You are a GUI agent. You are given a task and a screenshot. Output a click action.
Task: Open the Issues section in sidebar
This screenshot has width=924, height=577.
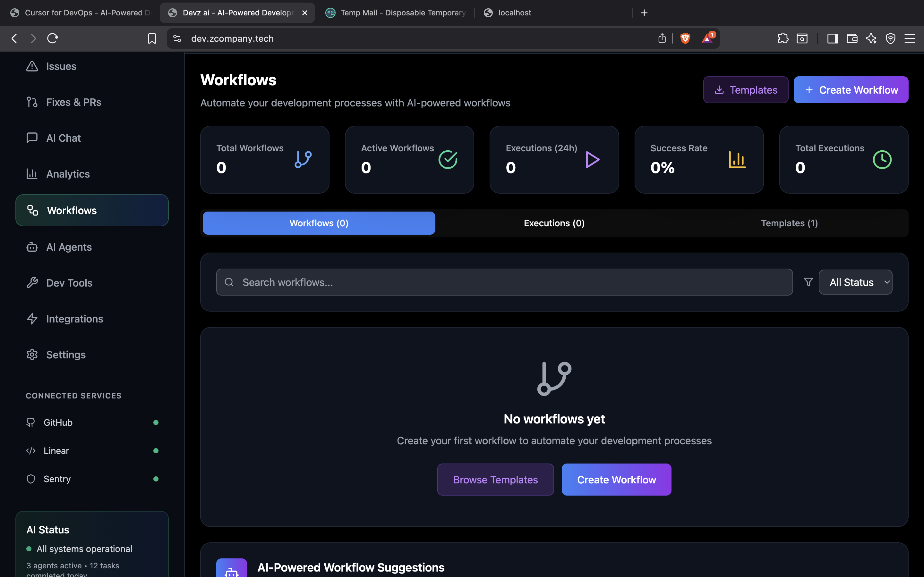[61, 66]
